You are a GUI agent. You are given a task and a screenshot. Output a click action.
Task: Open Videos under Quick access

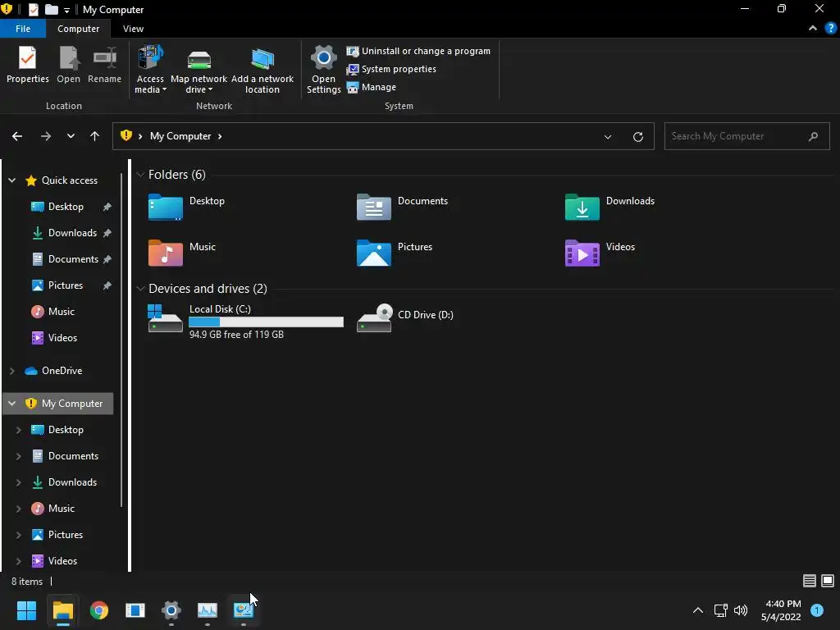point(62,338)
